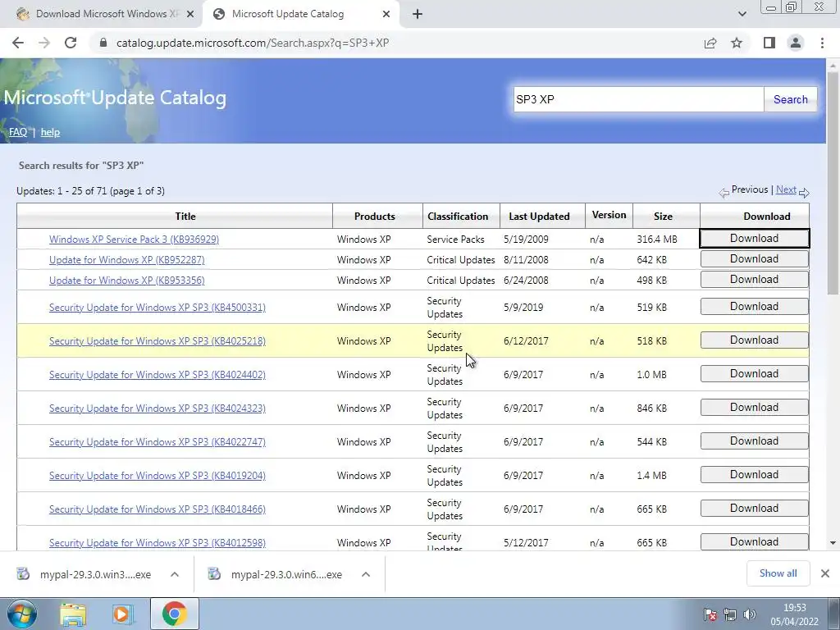The height and width of the screenshot is (630, 840).
Task: Open Security Update KB4019204 link
Action: [157, 476]
